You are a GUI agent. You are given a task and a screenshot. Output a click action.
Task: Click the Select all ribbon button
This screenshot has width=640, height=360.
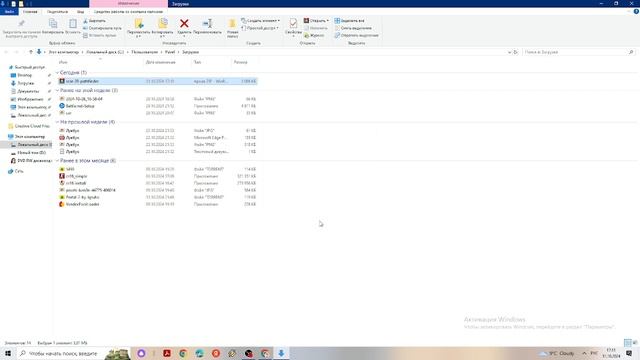350,20
